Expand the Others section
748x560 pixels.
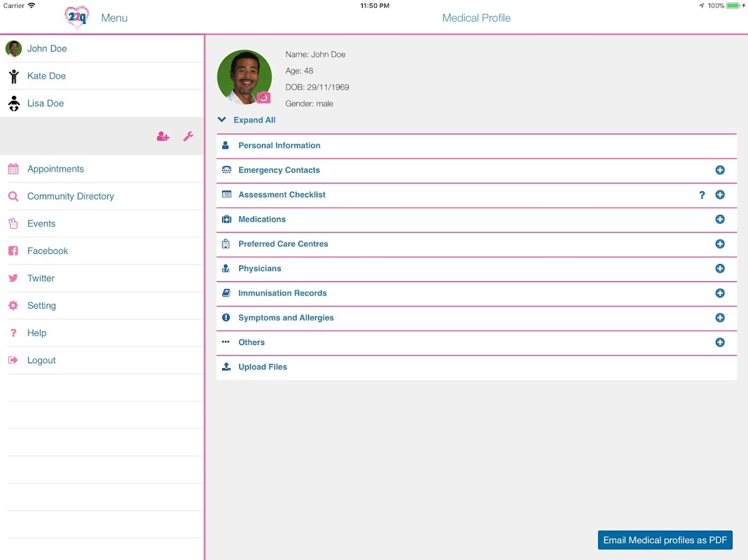point(476,343)
